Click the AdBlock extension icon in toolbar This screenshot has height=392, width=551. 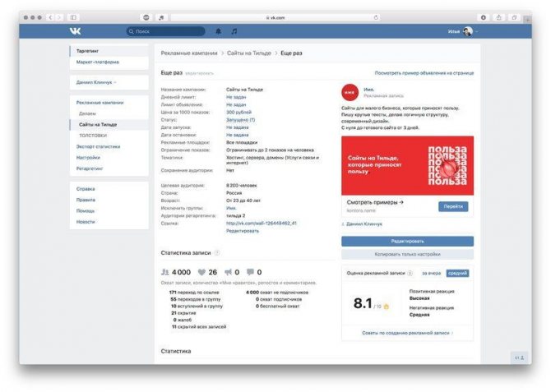tap(146, 17)
